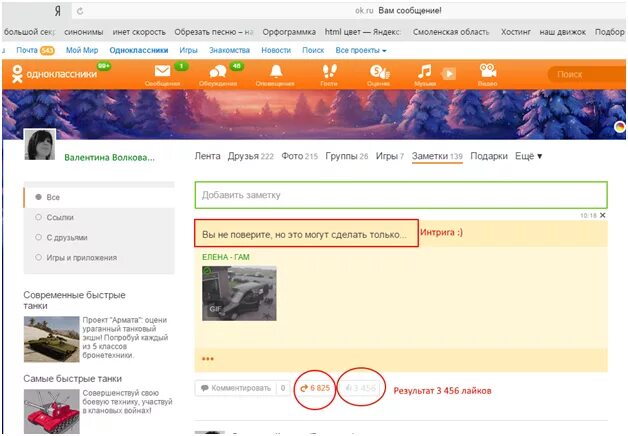Open the Music note icon
The height and width of the screenshot is (436, 628).
(x=424, y=72)
